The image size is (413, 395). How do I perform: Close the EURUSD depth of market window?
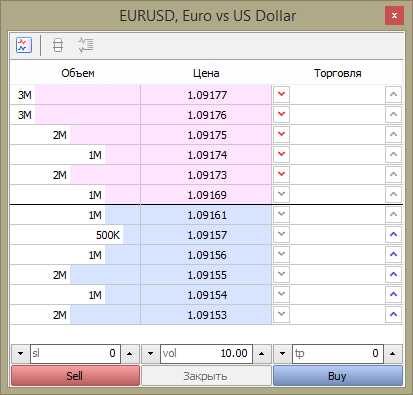(x=394, y=15)
